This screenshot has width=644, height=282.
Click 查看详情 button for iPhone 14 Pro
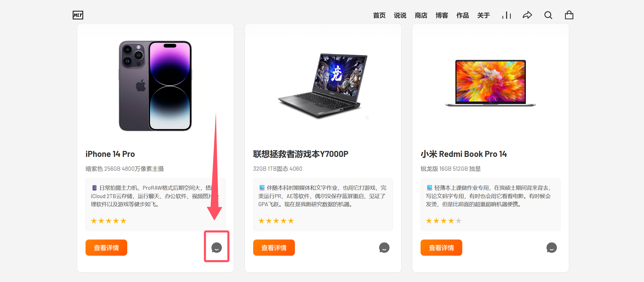coord(106,248)
